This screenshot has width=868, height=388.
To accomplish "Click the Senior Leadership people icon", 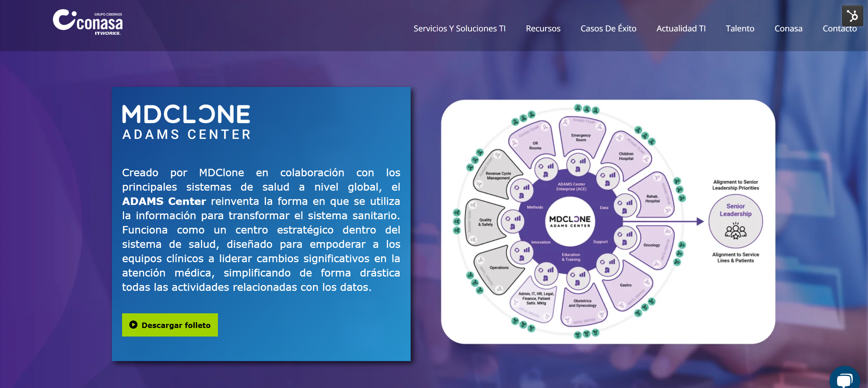I will (x=735, y=231).
